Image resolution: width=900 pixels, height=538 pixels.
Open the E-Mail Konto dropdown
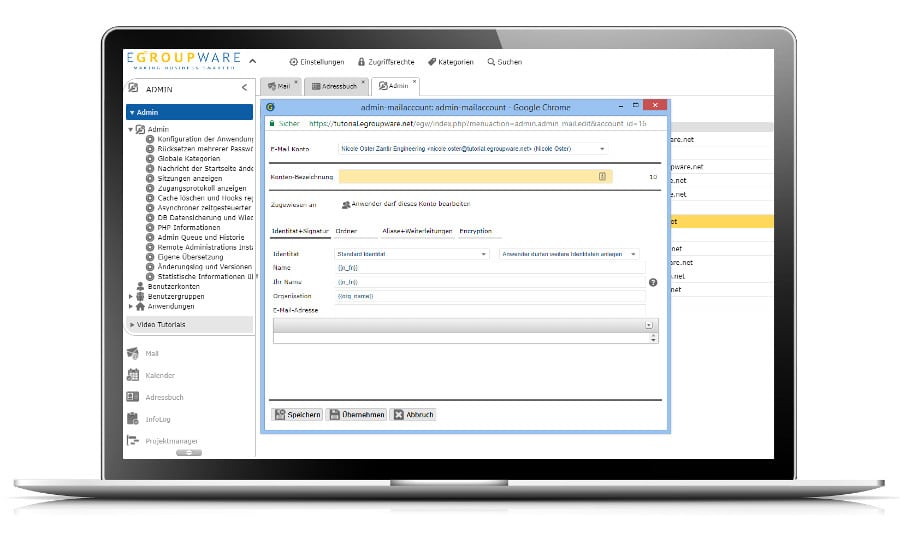(472, 149)
